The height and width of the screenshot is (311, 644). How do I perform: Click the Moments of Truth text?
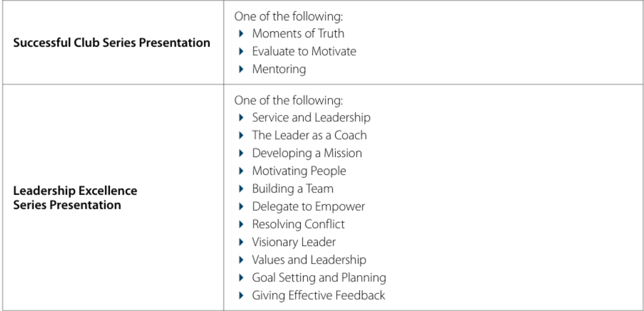298,34
